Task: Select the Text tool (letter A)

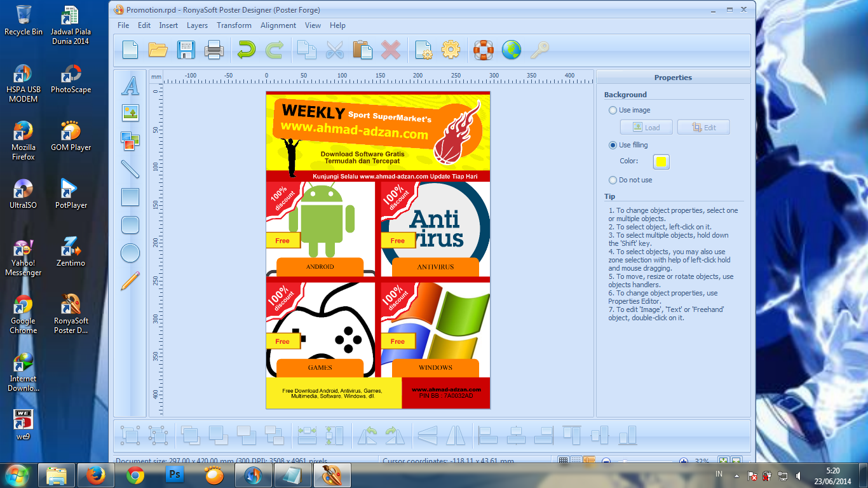Action: point(130,85)
